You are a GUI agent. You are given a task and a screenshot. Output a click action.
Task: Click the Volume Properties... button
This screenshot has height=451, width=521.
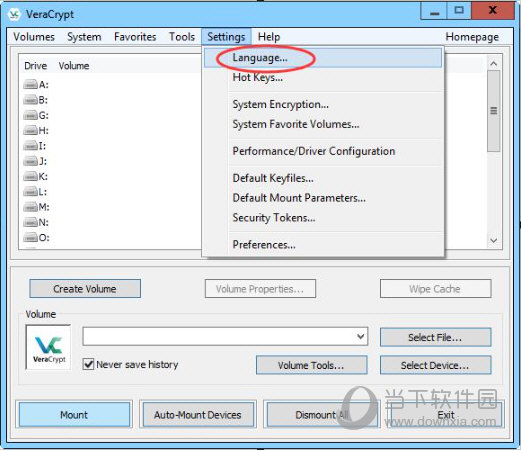coord(260,289)
